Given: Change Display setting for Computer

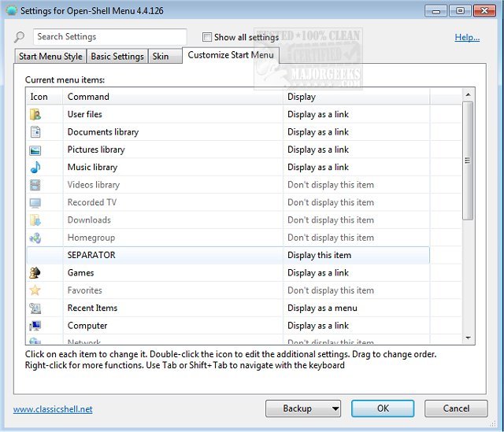Looking at the screenshot, I should pos(318,326).
